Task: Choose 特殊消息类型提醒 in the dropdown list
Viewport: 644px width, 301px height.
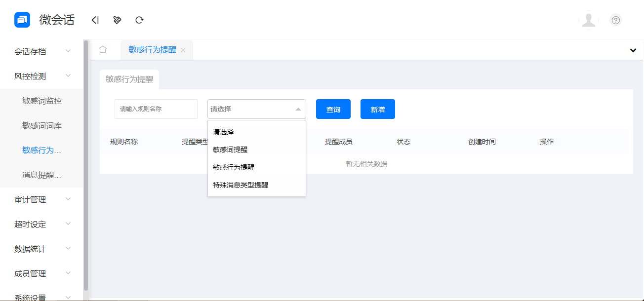Action: coord(241,185)
